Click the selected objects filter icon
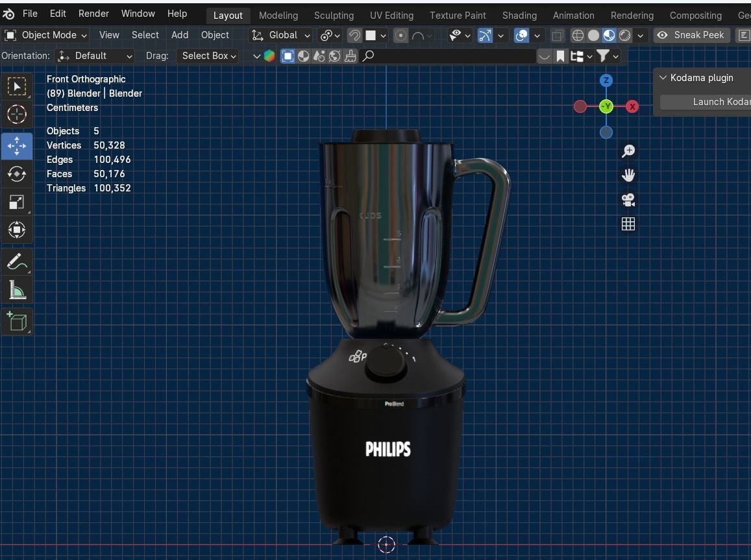Image resolution: width=751 pixels, height=560 pixels. pyautogui.click(x=288, y=56)
